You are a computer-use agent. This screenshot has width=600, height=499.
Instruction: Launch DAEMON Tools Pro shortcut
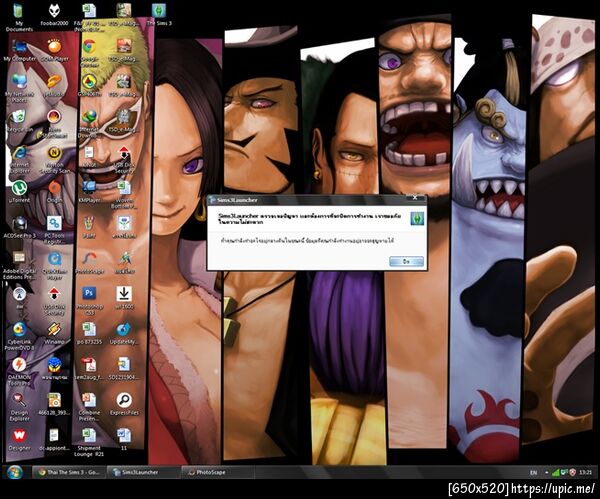click(x=19, y=371)
